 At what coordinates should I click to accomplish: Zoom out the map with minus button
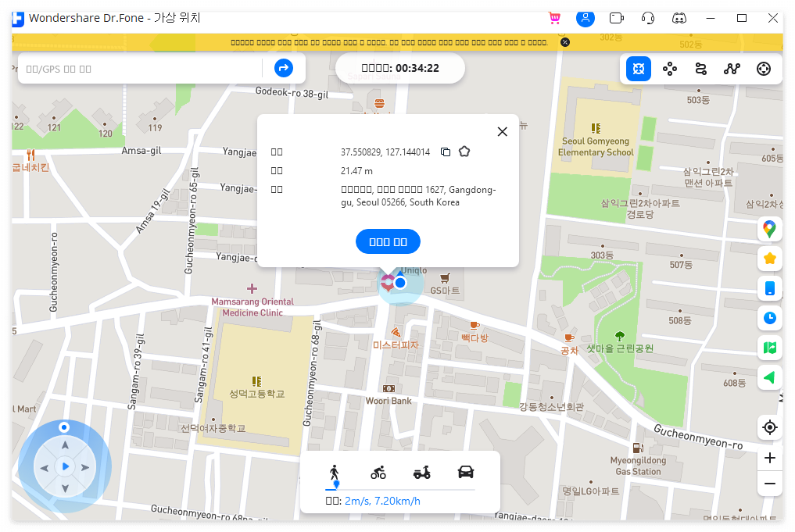(770, 484)
